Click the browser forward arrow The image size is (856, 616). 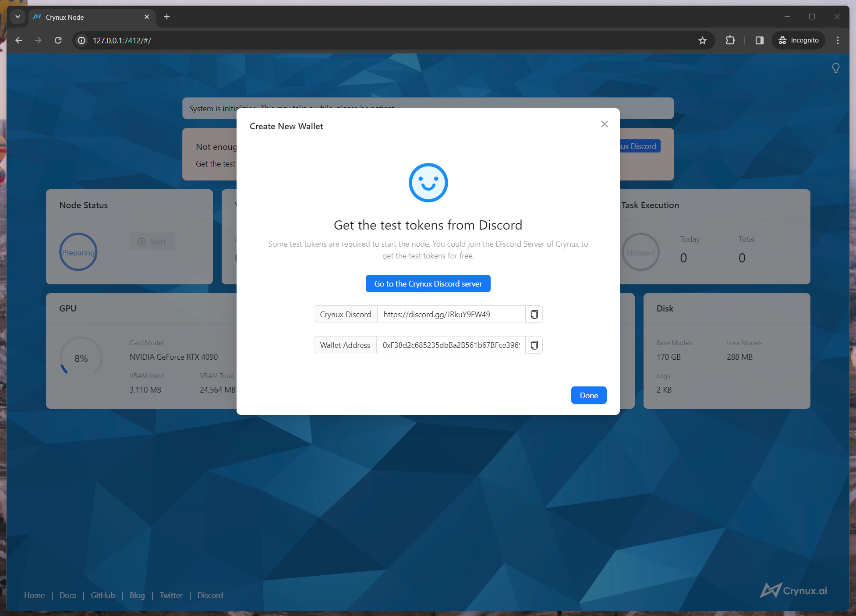(38, 40)
